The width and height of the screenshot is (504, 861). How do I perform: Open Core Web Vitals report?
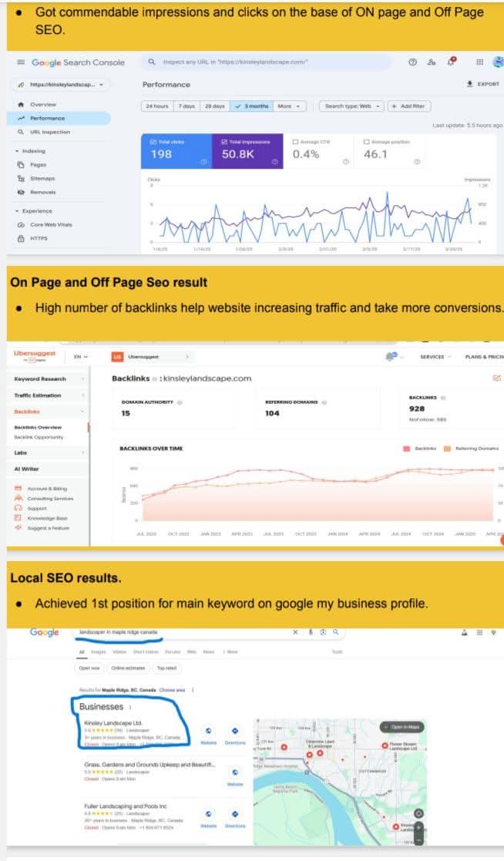coord(45,224)
